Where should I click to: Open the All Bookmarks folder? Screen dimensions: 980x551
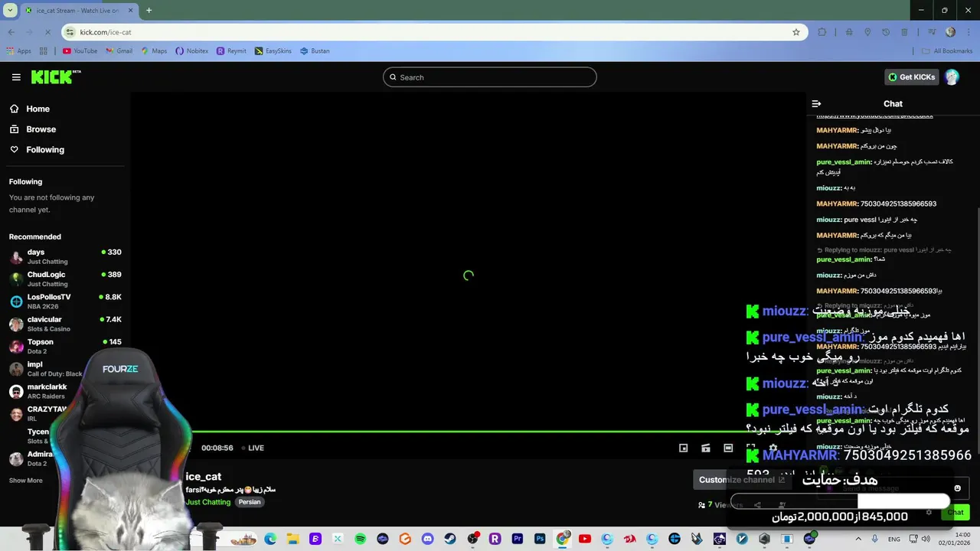coord(947,51)
